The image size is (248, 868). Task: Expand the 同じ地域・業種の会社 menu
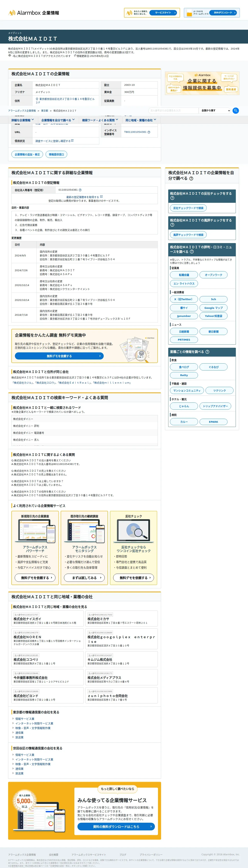point(141,120)
